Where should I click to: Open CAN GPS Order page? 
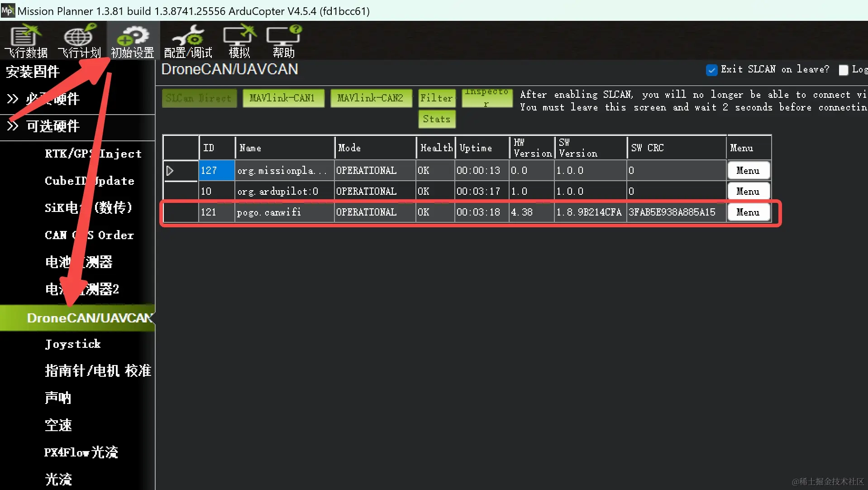click(89, 235)
